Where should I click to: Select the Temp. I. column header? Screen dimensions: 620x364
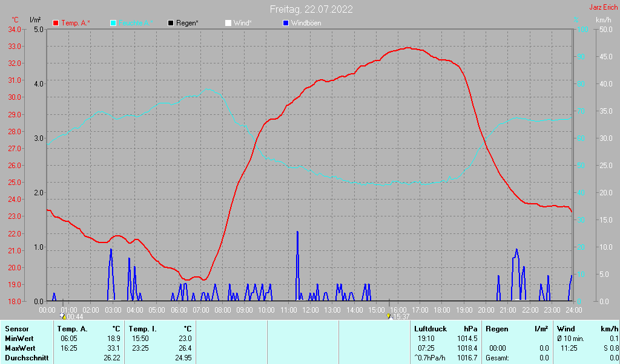142,328
